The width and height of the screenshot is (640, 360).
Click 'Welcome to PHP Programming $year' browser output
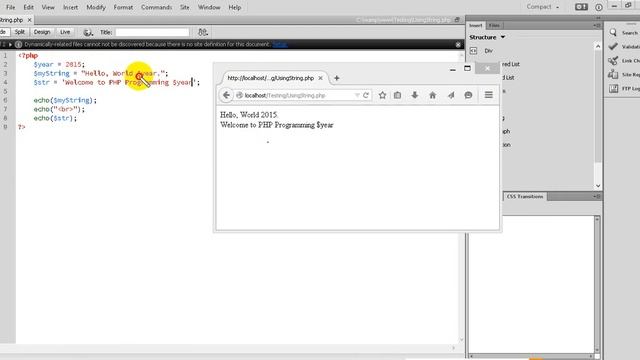click(277, 125)
